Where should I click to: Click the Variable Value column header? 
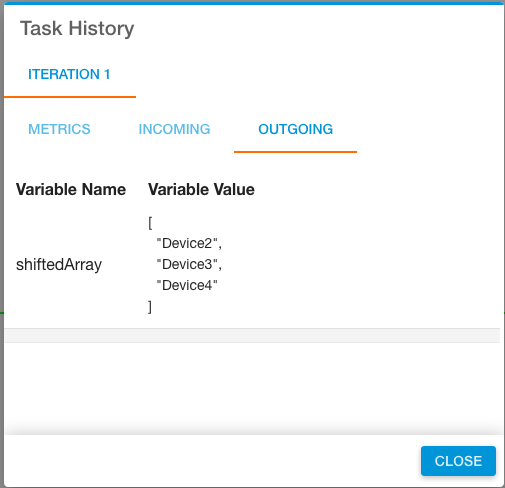click(201, 189)
